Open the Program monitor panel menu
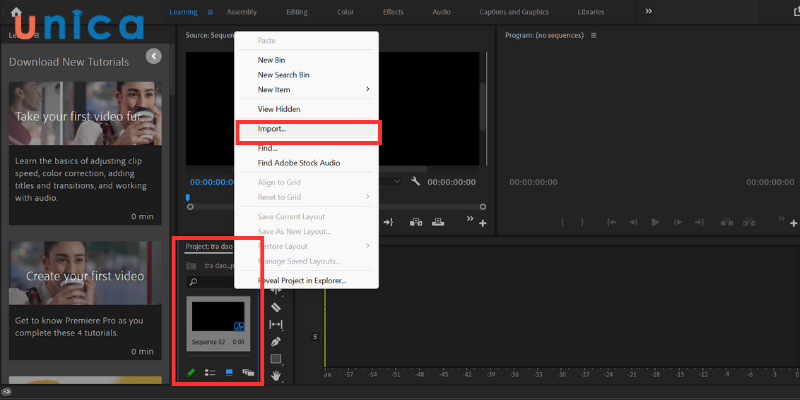 (593, 35)
